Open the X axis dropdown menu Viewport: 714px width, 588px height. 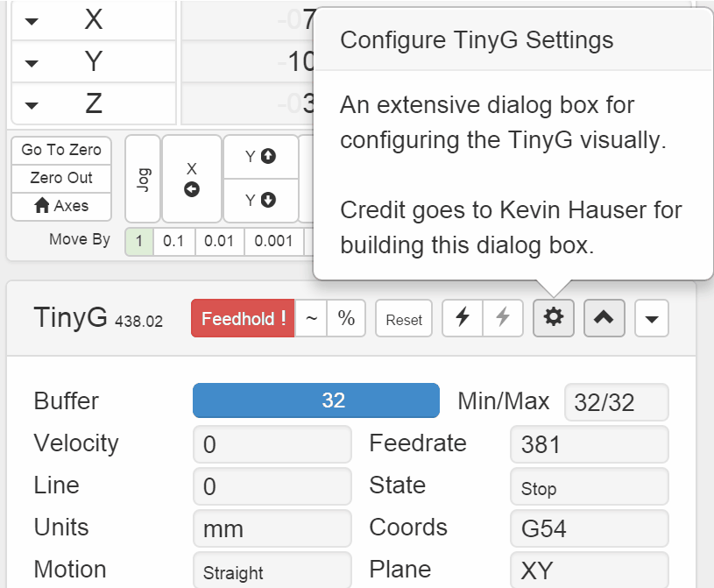point(32,21)
